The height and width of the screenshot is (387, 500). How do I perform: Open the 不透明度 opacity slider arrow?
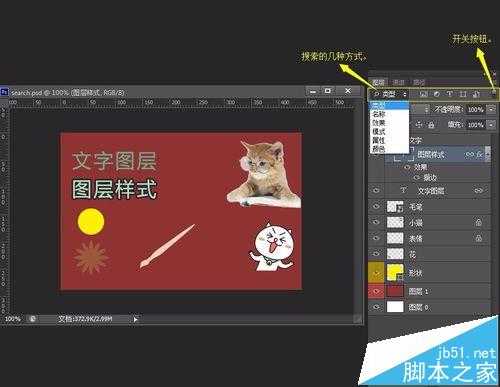(x=491, y=109)
